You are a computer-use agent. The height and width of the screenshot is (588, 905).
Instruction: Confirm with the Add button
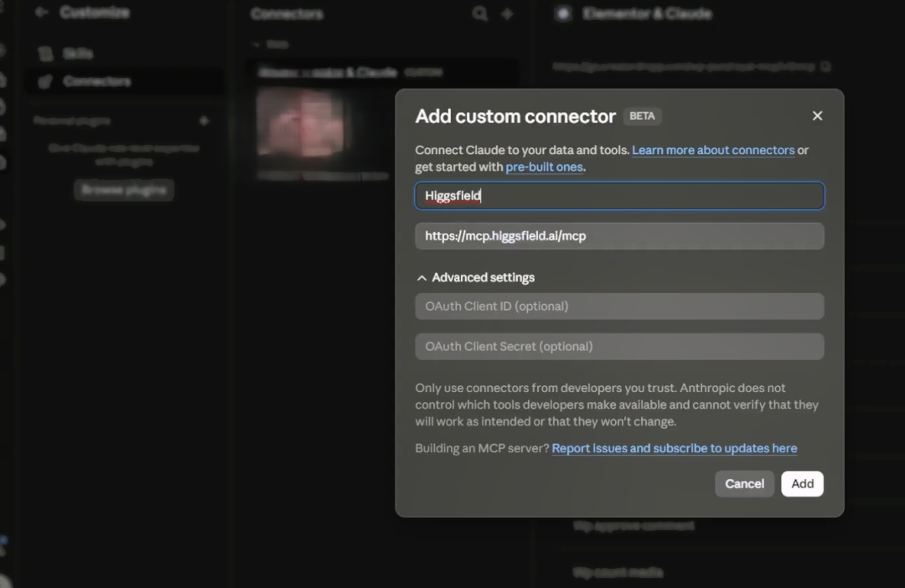coord(802,483)
